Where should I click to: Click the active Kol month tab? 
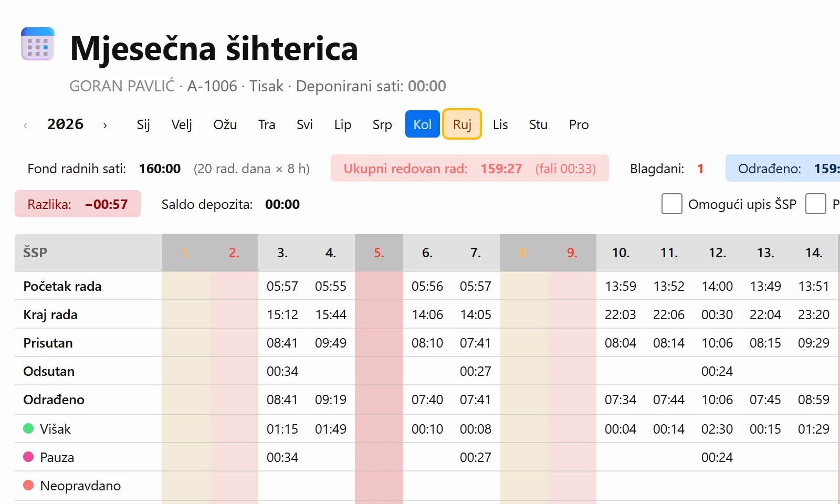[x=423, y=124]
